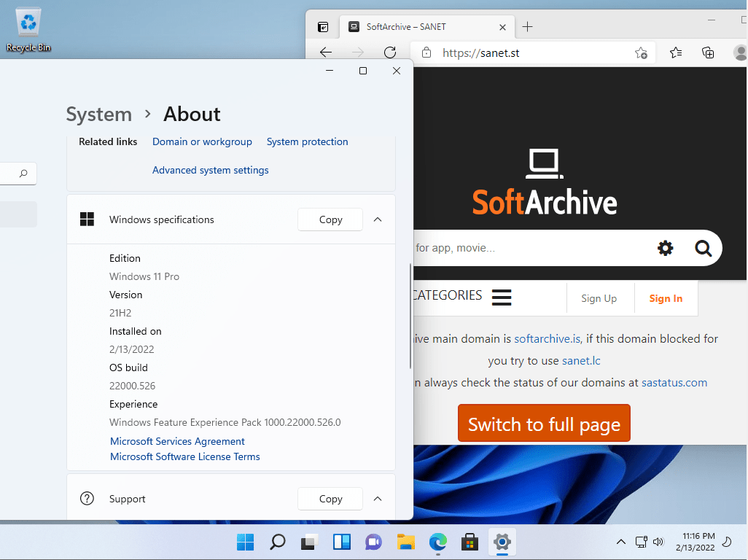
Task: Click the Settings search magnifier icon
Action: 23,173
